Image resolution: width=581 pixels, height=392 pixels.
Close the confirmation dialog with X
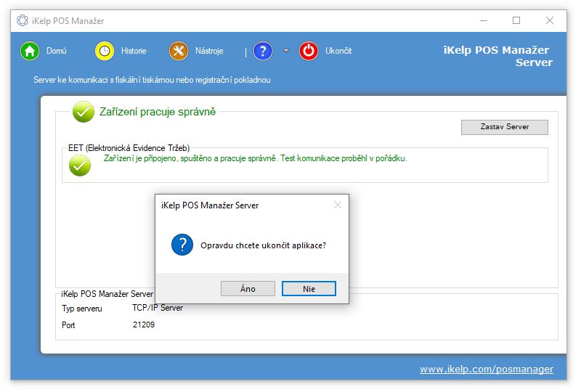point(337,205)
